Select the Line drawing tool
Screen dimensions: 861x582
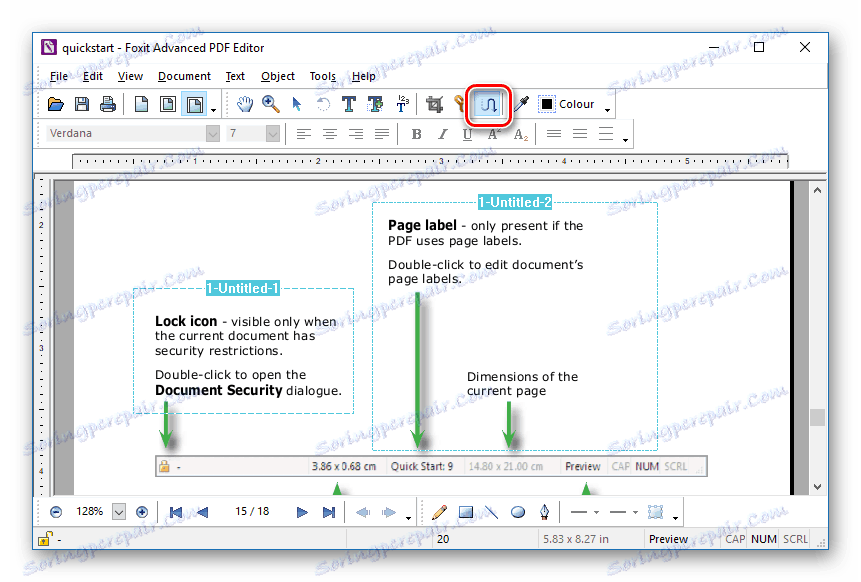(491, 512)
